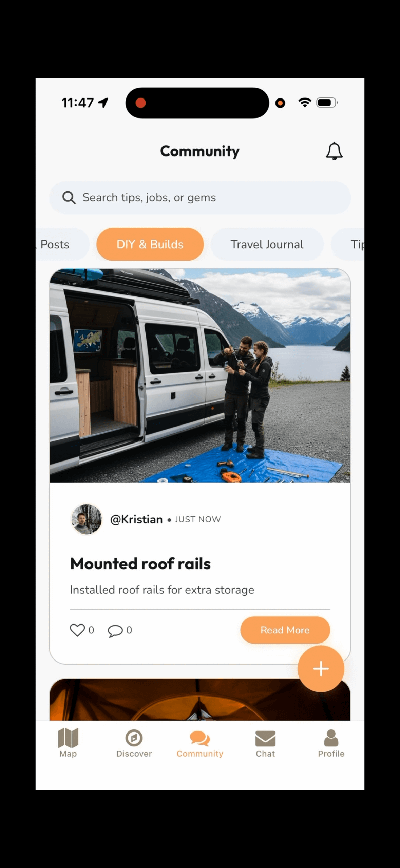Switch to the Travel Journal filter
Viewport: 400px width, 868px height.
(x=267, y=244)
